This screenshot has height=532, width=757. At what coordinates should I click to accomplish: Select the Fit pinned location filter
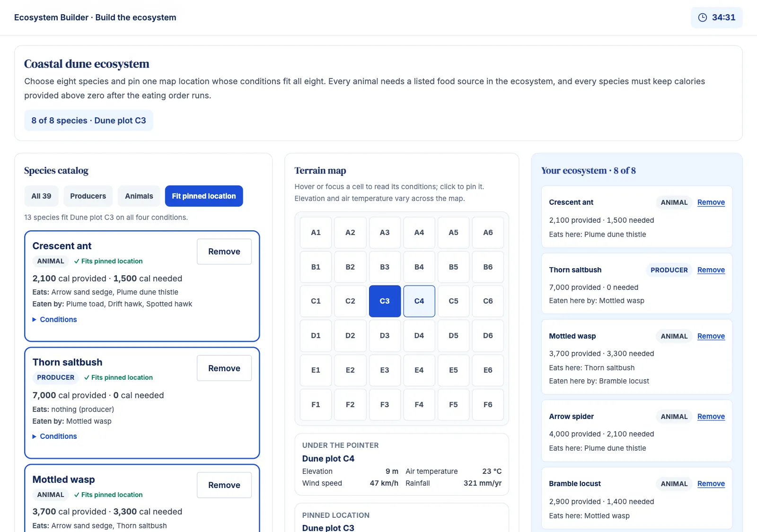204,196
